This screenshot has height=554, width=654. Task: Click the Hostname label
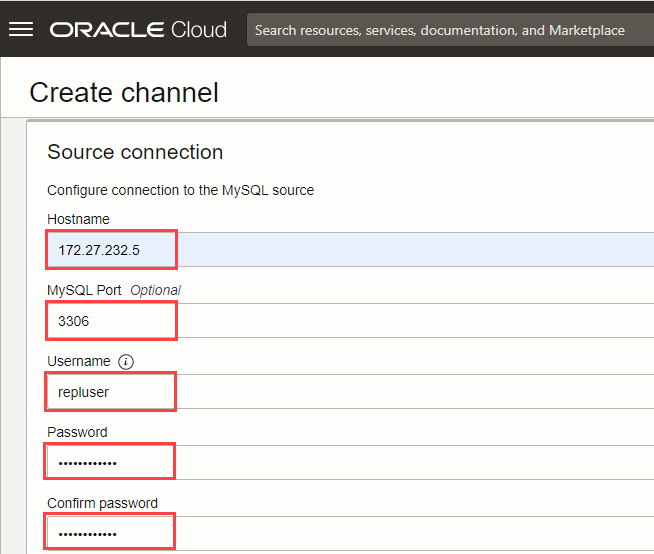pyautogui.click(x=78, y=219)
